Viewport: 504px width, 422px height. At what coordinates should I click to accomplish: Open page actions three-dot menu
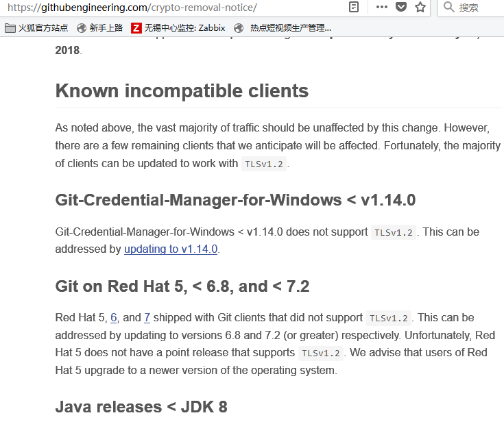(382, 8)
